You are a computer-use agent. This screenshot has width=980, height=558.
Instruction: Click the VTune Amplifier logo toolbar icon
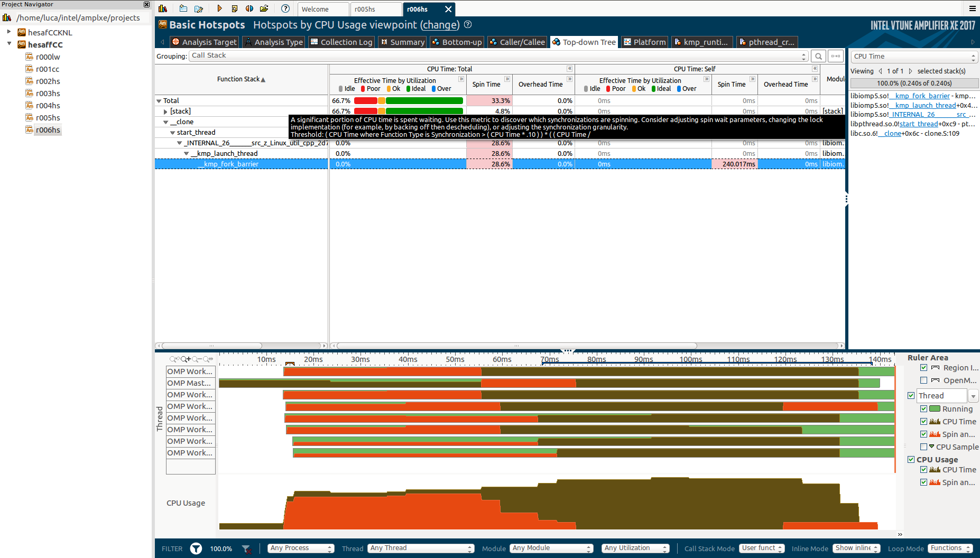(x=163, y=8)
